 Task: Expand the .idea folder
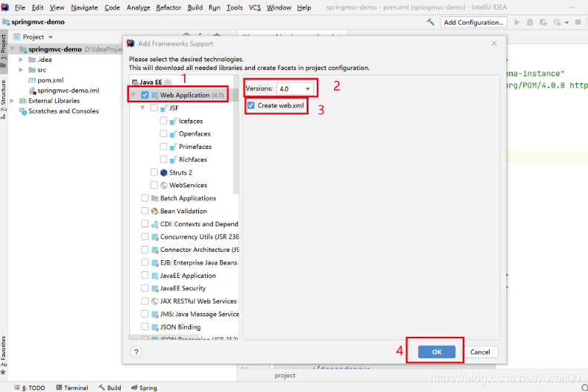pos(21,60)
